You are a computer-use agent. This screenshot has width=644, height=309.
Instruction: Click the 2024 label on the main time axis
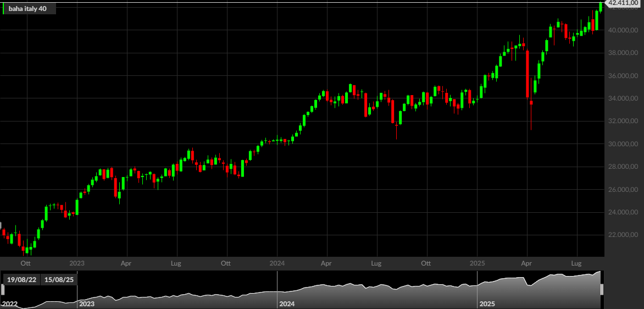277,263
